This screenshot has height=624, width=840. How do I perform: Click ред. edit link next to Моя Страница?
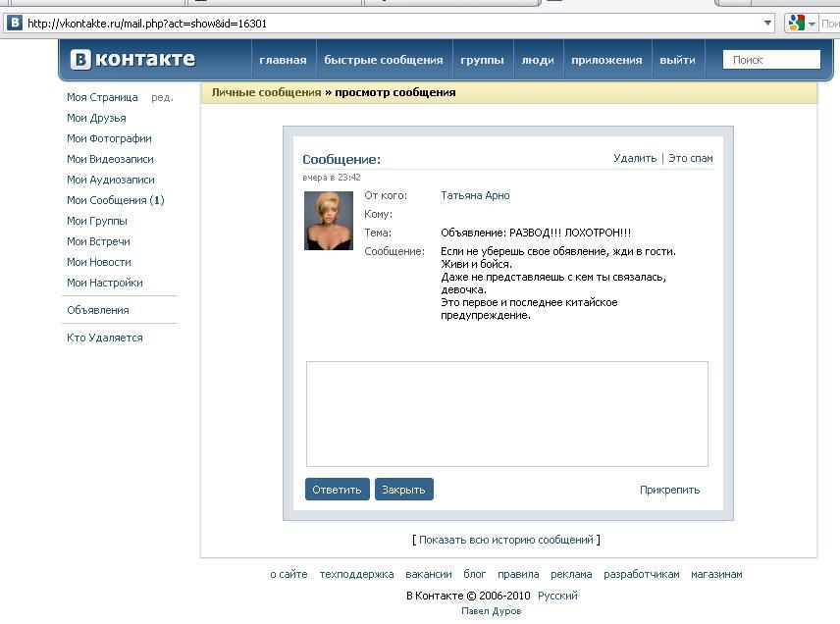162,97
